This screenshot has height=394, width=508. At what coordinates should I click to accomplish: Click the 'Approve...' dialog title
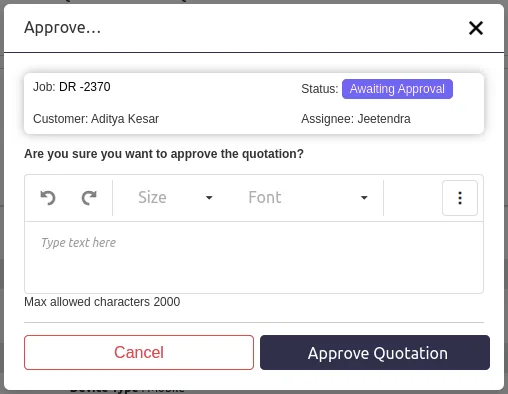tap(62, 28)
